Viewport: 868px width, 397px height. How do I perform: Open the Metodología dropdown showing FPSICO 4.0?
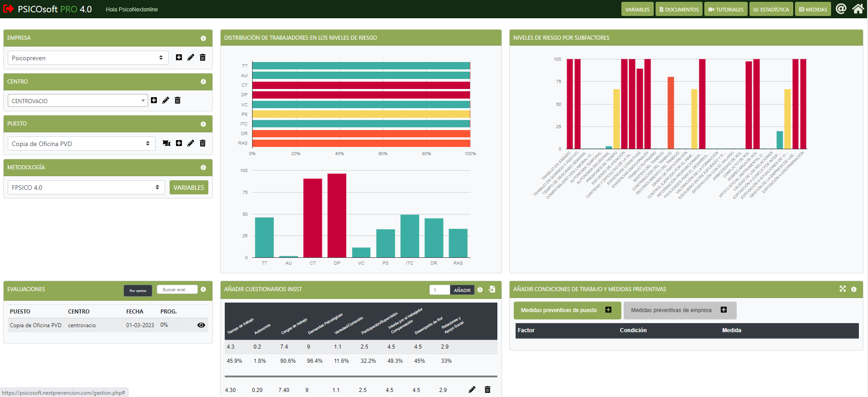click(86, 188)
